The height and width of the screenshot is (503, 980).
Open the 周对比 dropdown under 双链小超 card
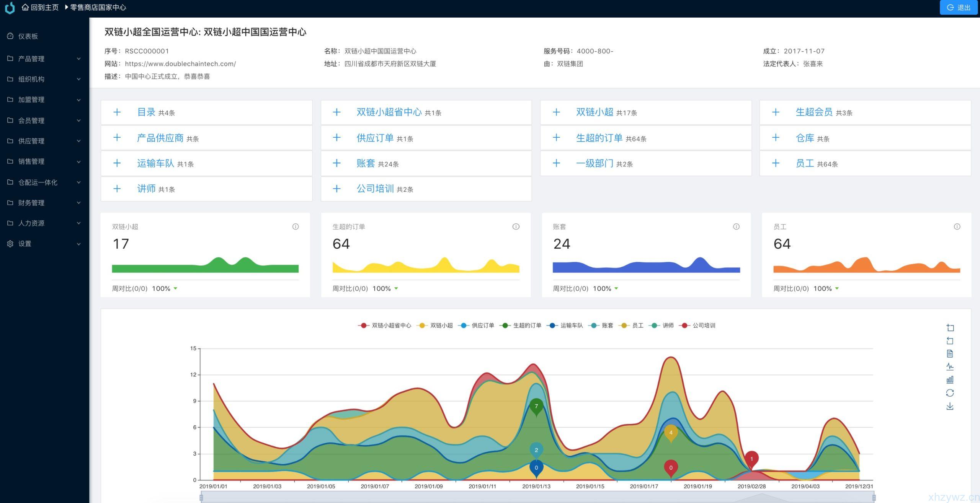coord(176,288)
